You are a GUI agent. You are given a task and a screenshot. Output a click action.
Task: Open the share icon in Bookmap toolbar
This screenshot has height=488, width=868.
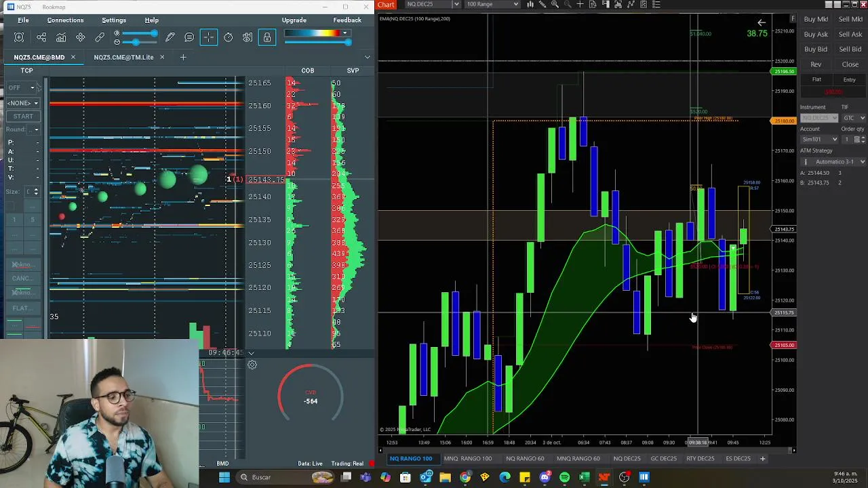[x=41, y=37]
